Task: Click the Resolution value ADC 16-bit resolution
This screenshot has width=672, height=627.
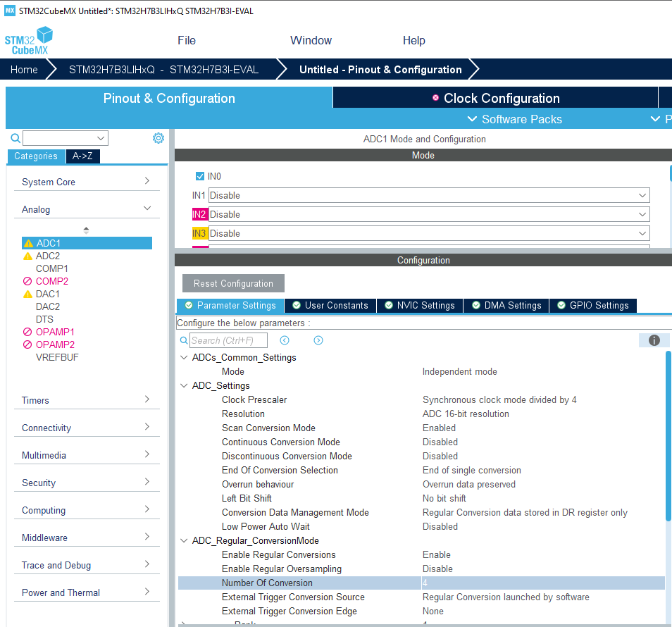Action: [466, 414]
